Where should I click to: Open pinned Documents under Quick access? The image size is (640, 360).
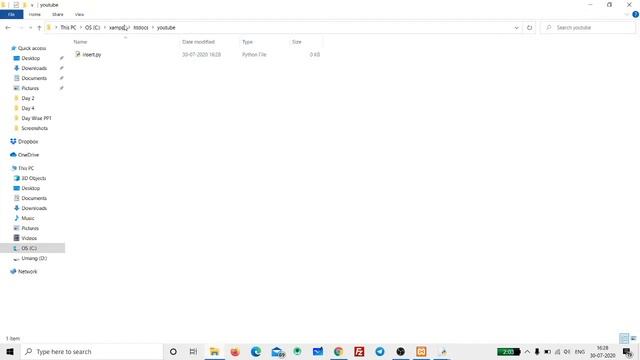[34, 78]
